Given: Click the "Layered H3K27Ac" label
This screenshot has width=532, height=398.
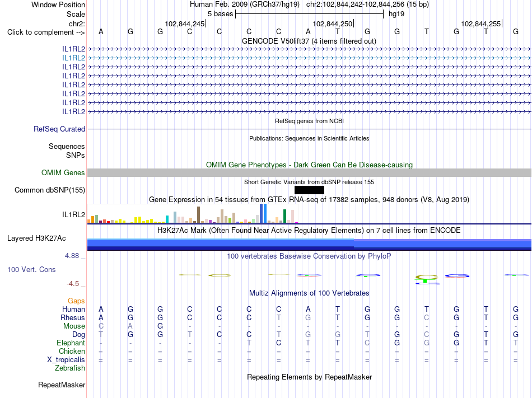Looking at the screenshot, I should click(36, 238).
